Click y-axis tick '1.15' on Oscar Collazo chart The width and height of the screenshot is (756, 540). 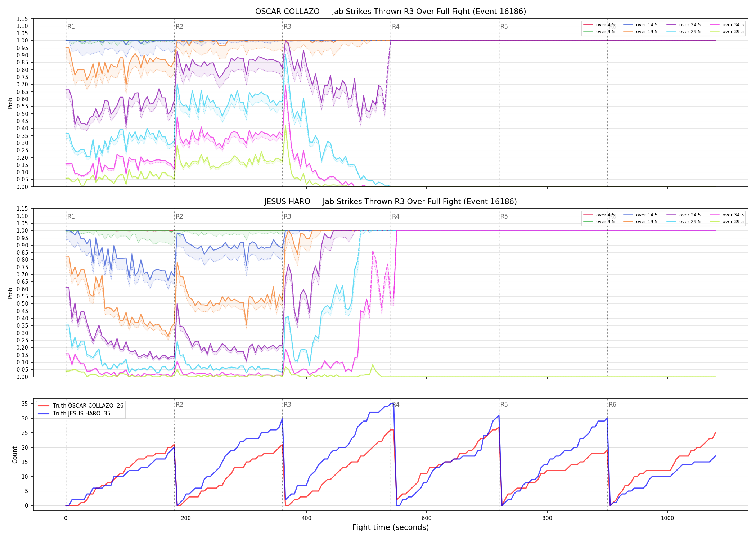click(22, 19)
